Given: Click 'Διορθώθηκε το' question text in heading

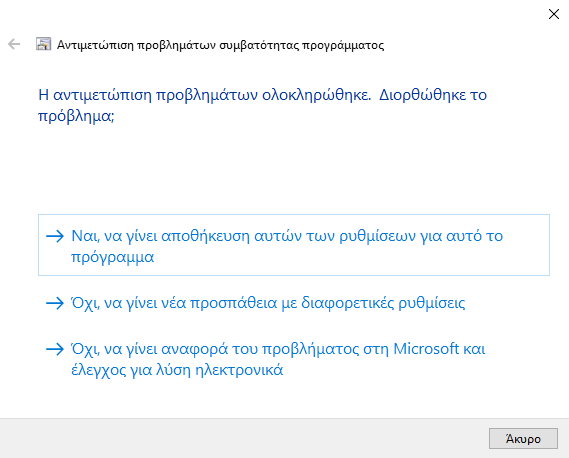Looking at the screenshot, I should pyautogui.click(x=433, y=95).
